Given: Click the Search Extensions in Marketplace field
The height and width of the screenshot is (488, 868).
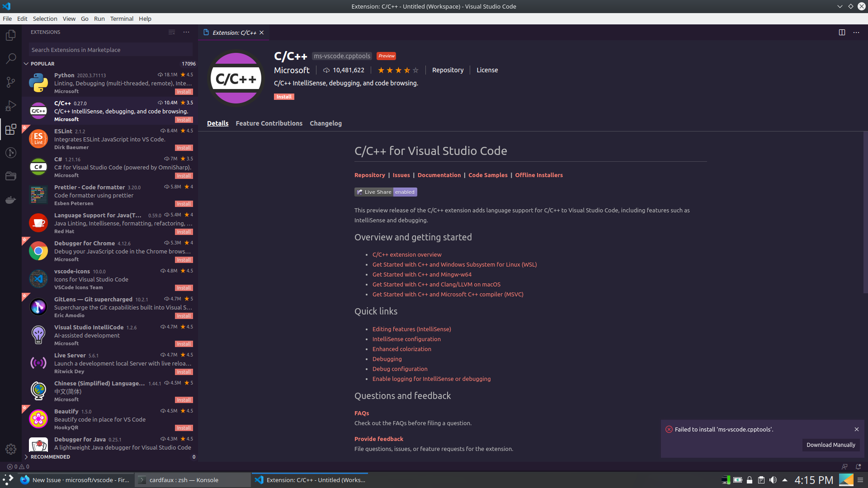Looking at the screenshot, I should [109, 50].
